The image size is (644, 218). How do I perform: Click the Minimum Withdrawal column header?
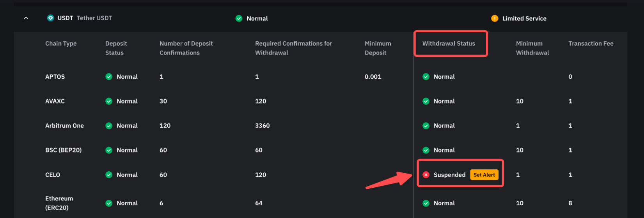pyautogui.click(x=532, y=48)
